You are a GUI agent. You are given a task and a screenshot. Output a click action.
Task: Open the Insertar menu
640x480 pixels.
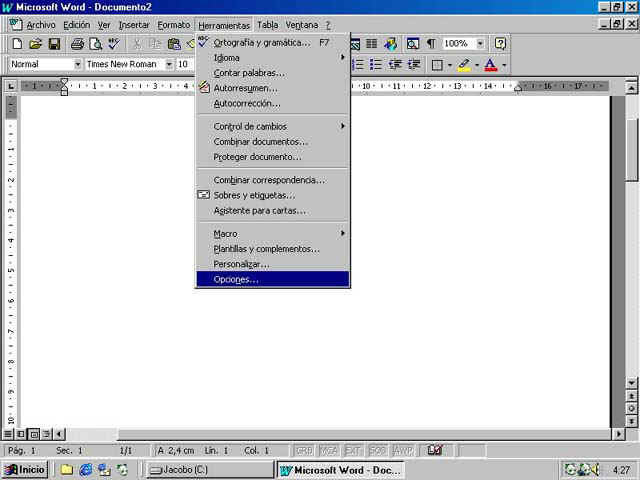134,25
